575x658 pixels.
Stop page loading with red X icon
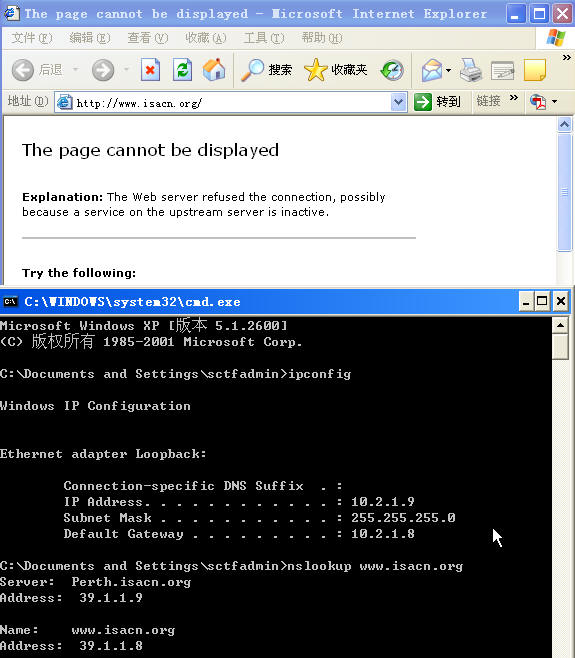(x=150, y=70)
